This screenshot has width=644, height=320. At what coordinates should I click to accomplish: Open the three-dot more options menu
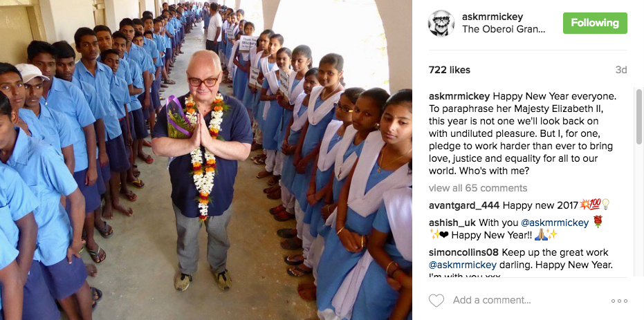pos(619,301)
